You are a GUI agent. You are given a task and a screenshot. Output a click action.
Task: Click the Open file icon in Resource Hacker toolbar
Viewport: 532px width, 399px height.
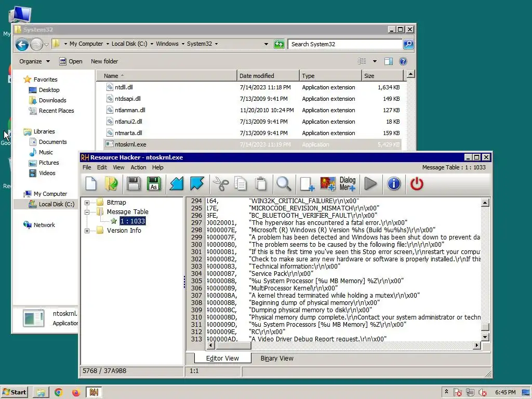(111, 184)
